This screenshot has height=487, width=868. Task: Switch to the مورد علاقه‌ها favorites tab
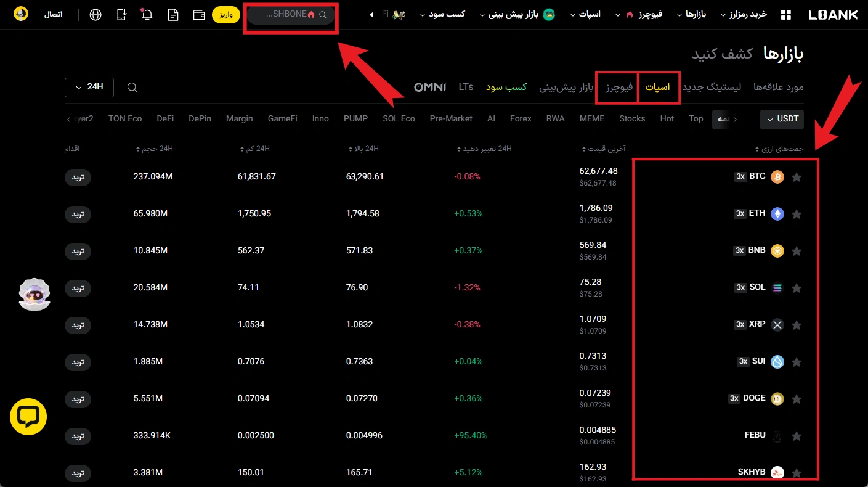pos(779,87)
